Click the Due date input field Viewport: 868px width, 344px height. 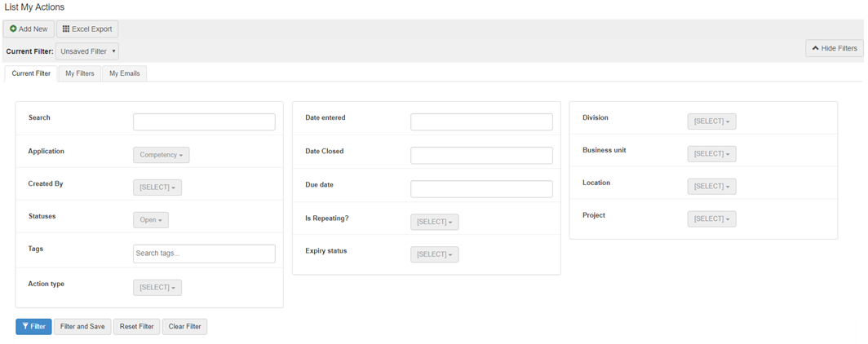[x=481, y=189]
